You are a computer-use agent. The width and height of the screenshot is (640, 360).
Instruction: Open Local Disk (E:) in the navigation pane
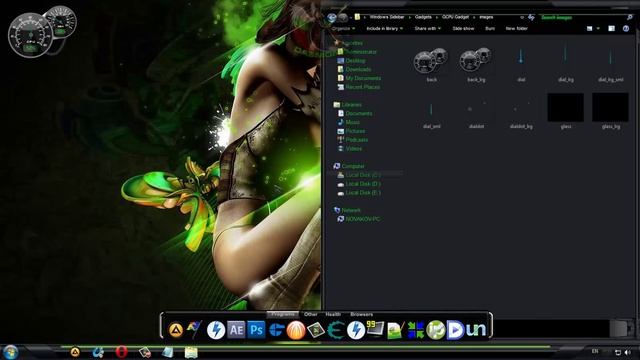tap(359, 193)
